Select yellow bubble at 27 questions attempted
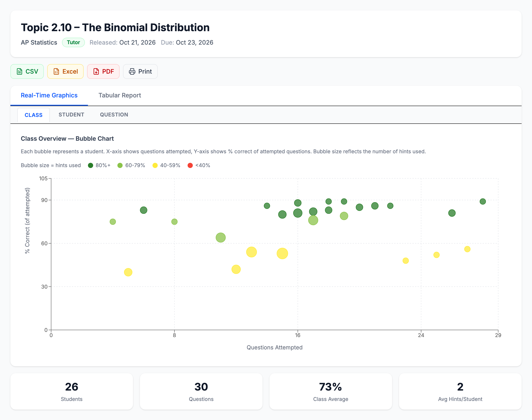Viewport: 532px width, 420px height. pos(467,249)
